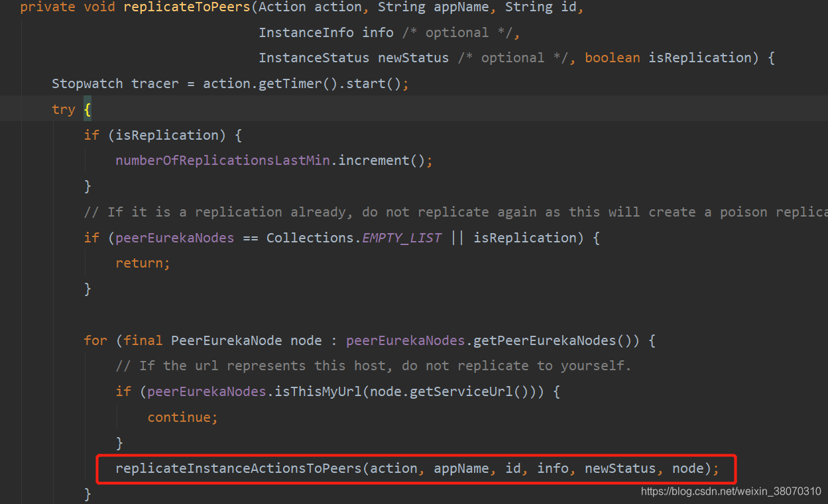Image resolution: width=828 pixels, height=504 pixels.
Task: Select the InstanceInfo parameter type
Action: (x=306, y=32)
